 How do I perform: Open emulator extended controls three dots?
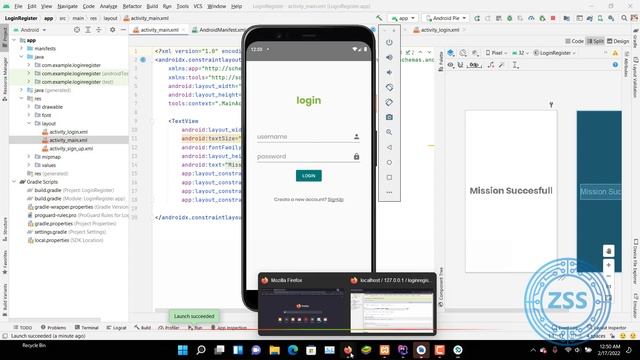[389, 192]
